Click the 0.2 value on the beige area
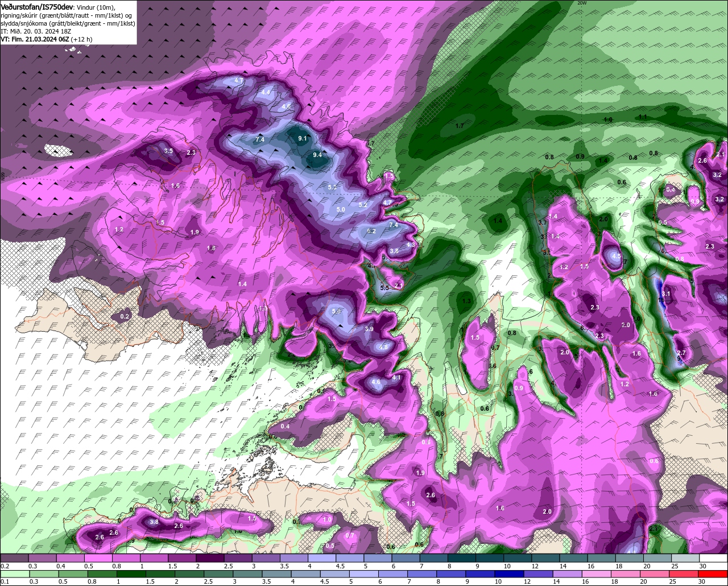The height and width of the screenshot is (586, 728). click(125, 316)
